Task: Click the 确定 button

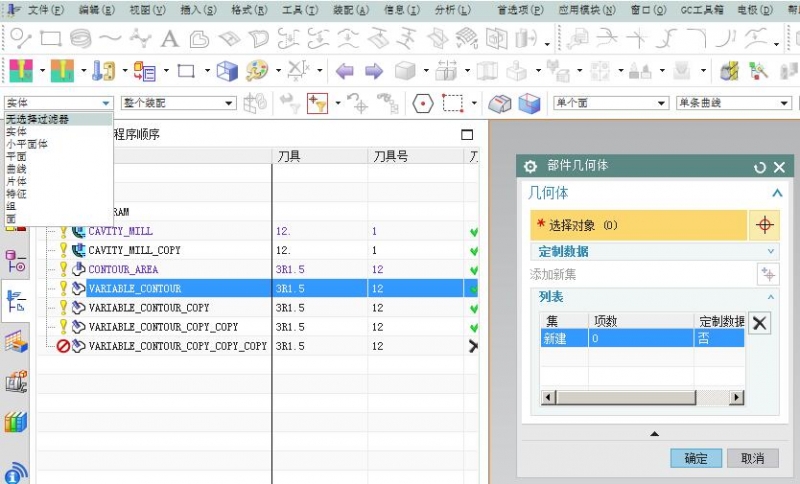Action: 696,458
